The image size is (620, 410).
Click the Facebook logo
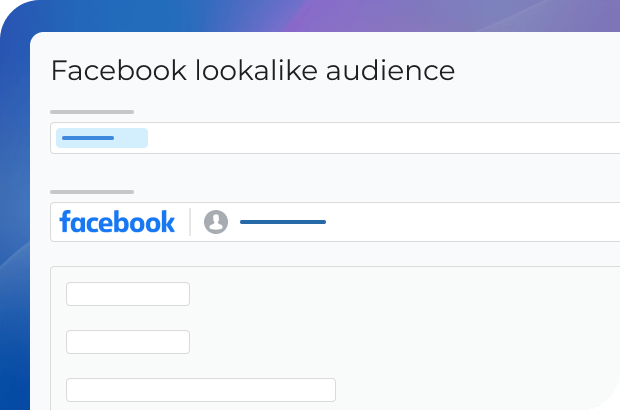[117, 222]
